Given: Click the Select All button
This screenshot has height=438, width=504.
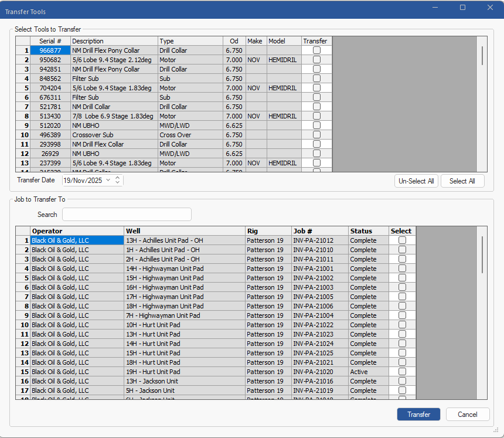Looking at the screenshot, I should click(x=462, y=181).
